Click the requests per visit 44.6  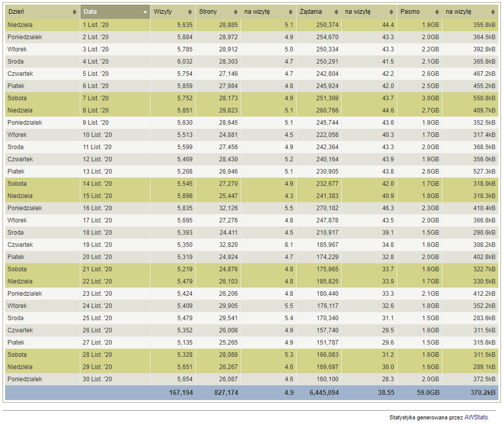(388, 110)
